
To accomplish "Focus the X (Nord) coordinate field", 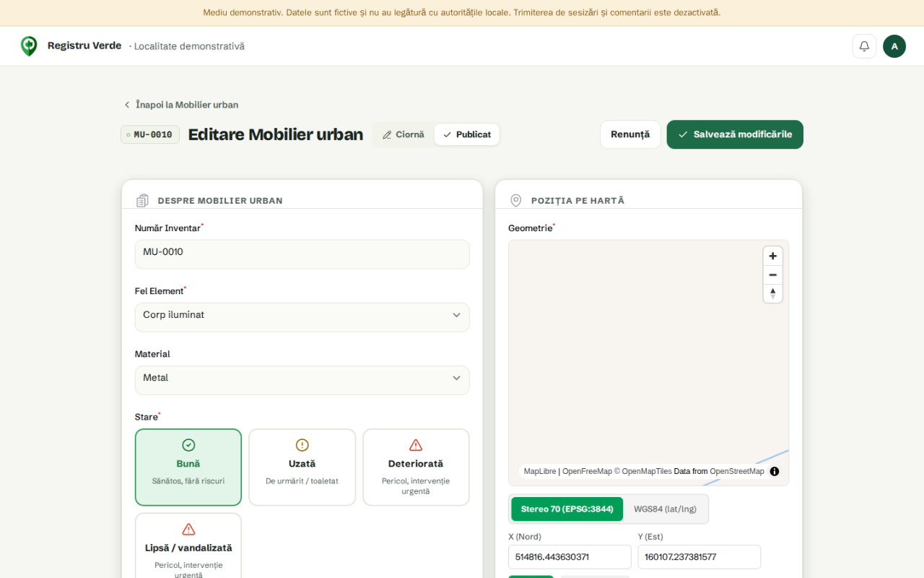I will click(x=570, y=557).
